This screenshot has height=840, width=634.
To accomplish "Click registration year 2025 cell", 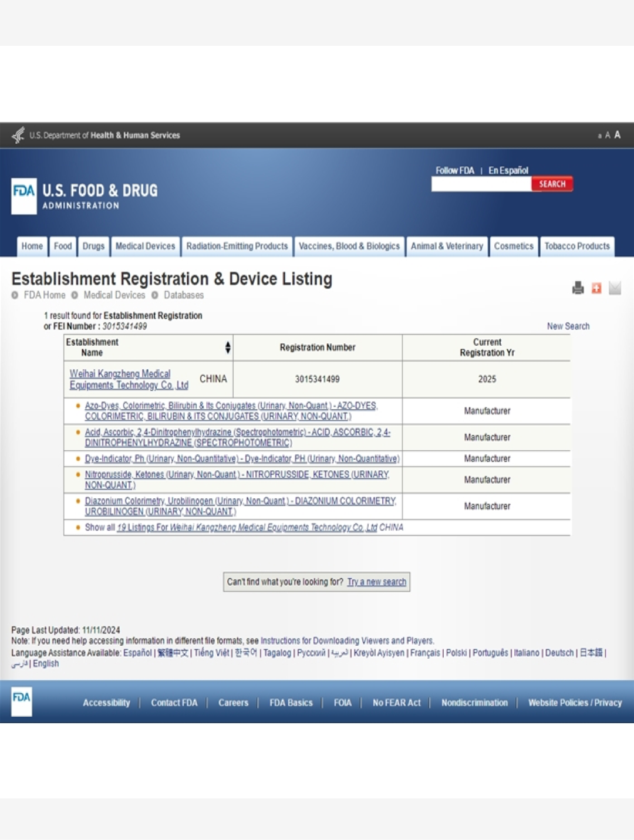I will point(487,379).
